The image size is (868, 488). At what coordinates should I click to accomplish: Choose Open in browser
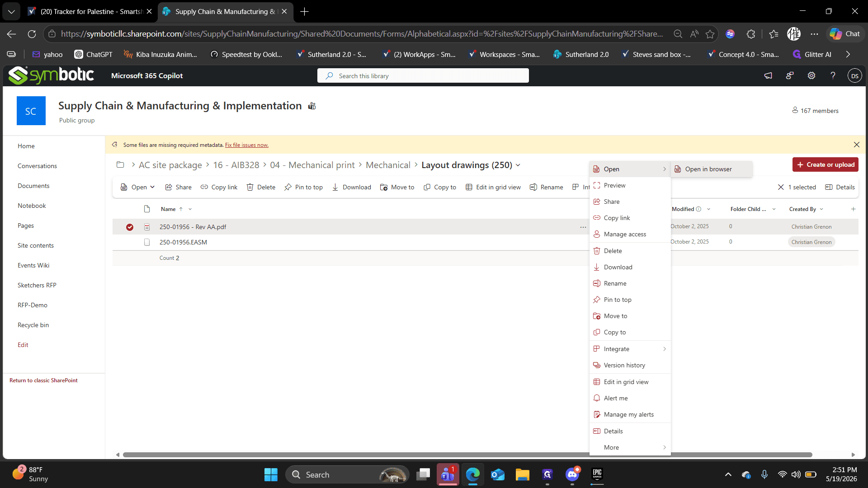tap(711, 169)
